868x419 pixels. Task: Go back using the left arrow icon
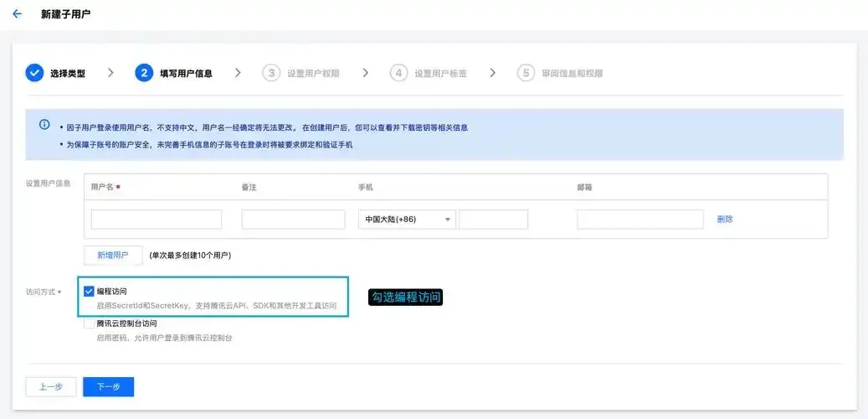tap(18, 14)
